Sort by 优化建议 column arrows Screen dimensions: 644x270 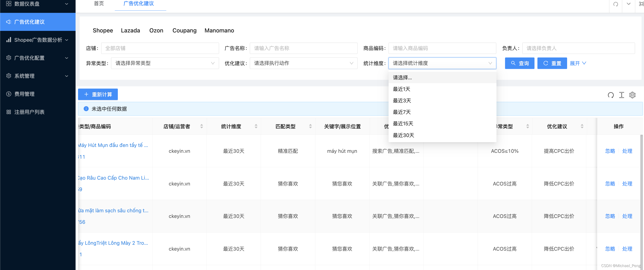[582, 126]
